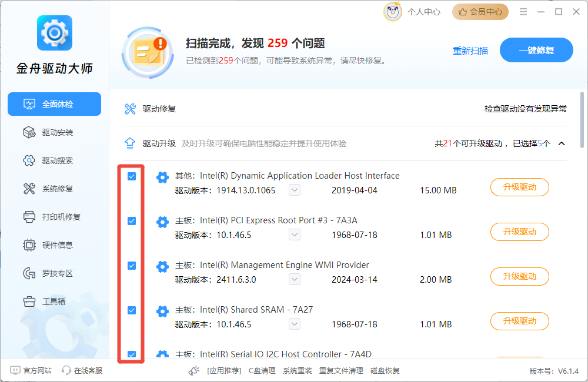This screenshot has width=588, height=382.
Task: Click C盘清理 recommendation
Action: tap(262, 371)
